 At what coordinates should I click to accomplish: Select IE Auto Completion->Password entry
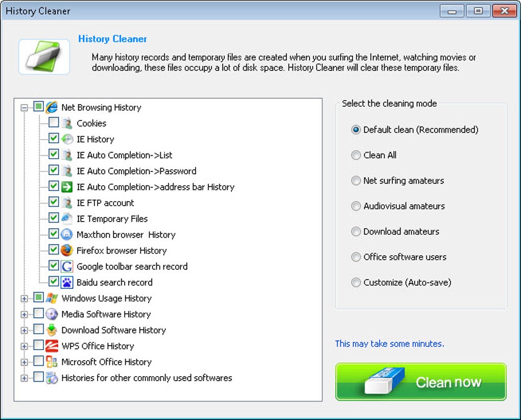pos(136,171)
